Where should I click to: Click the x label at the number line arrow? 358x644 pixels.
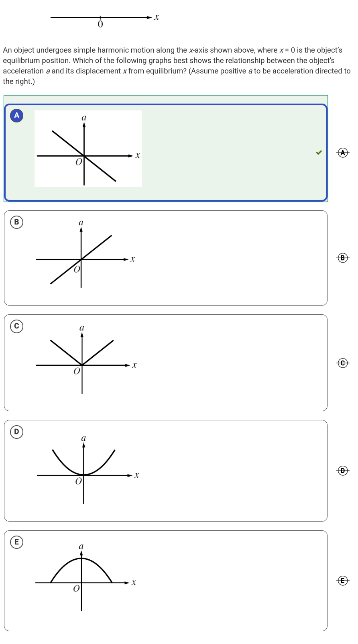(157, 17)
